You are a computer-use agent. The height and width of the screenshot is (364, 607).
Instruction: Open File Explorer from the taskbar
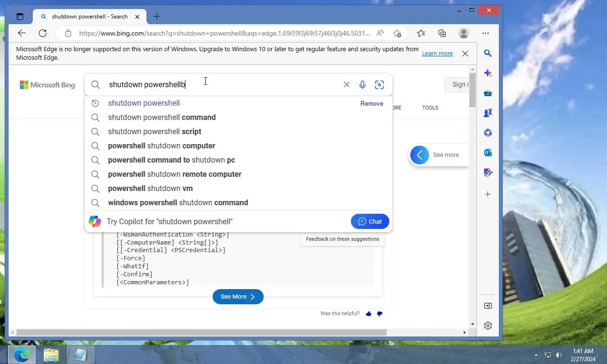(x=51, y=355)
